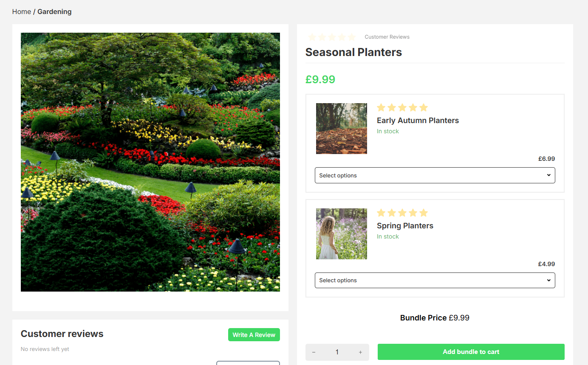Viewport: 588px width, 365px height.
Task: Open the Early Autumn Planters product title
Action: pos(418,121)
